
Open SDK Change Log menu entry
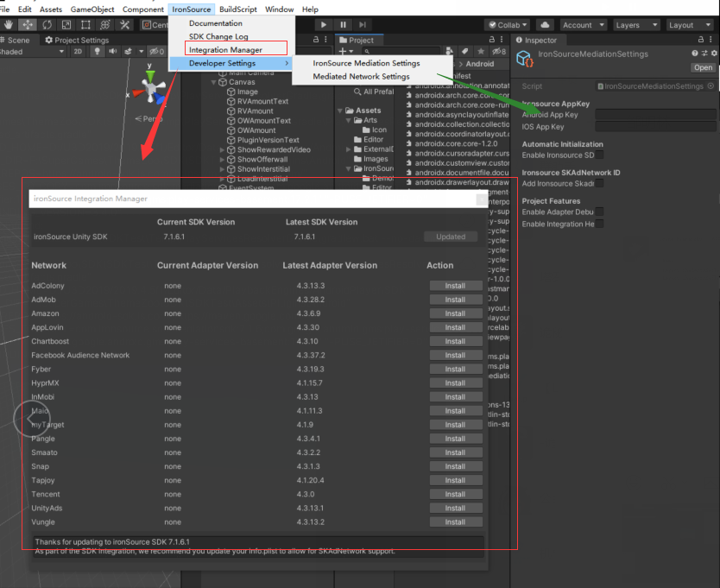point(218,36)
